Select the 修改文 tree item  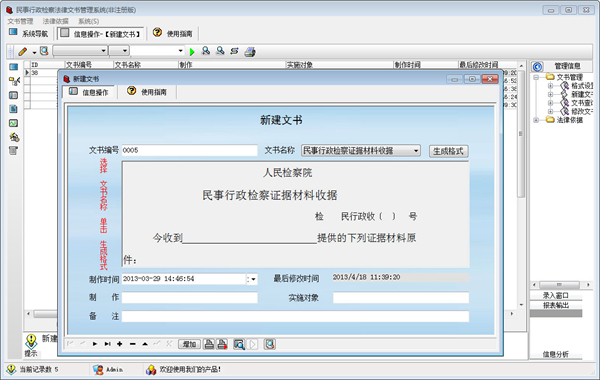(582, 111)
